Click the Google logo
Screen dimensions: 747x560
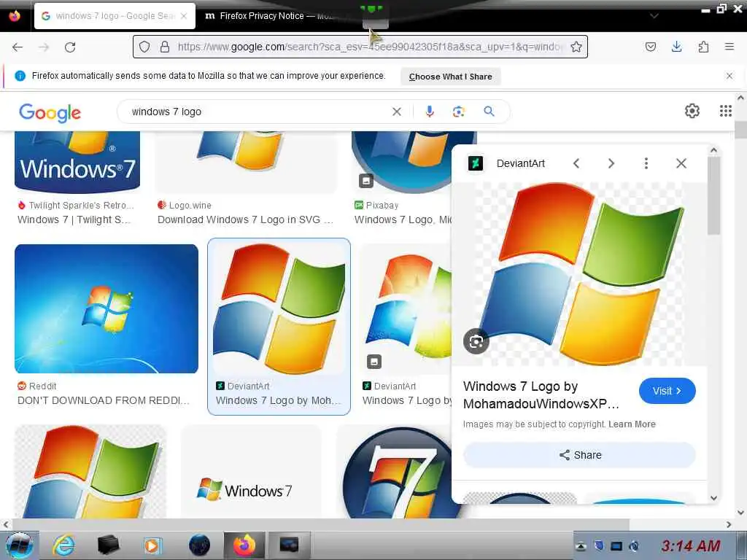(50, 112)
